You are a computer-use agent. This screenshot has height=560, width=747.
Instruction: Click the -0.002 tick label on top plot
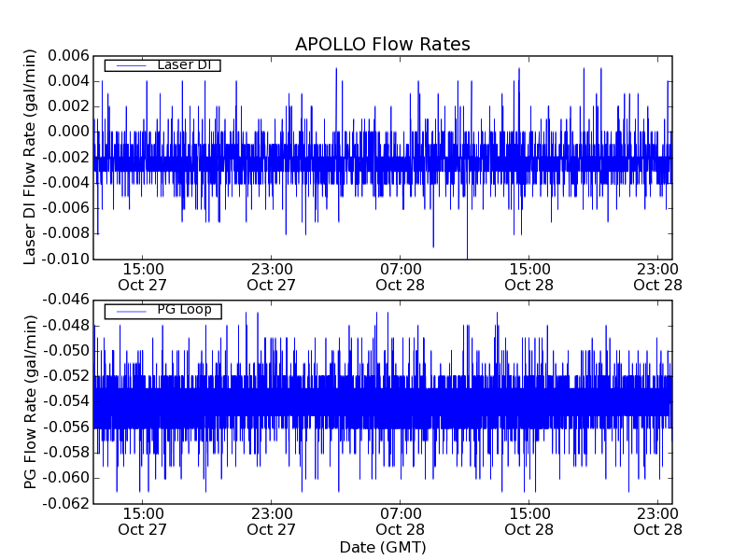(x=66, y=158)
